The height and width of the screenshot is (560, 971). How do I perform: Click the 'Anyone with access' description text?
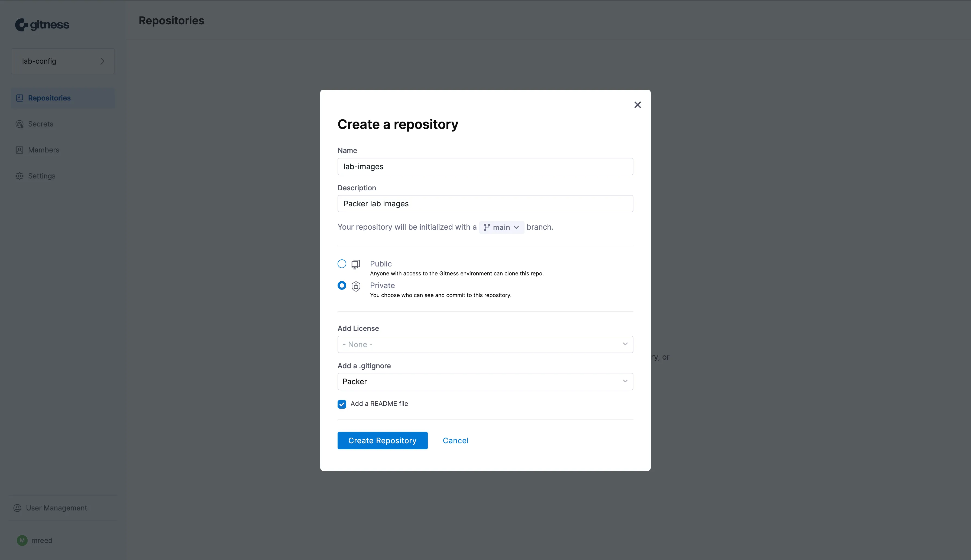(457, 274)
